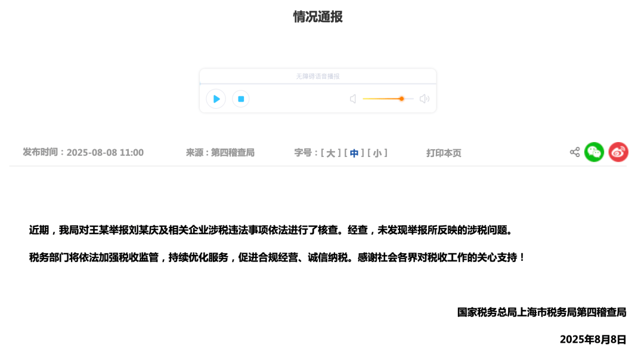Click the 无障碍语音播报 label
Viewport: 644px width, 357px height.
click(318, 76)
